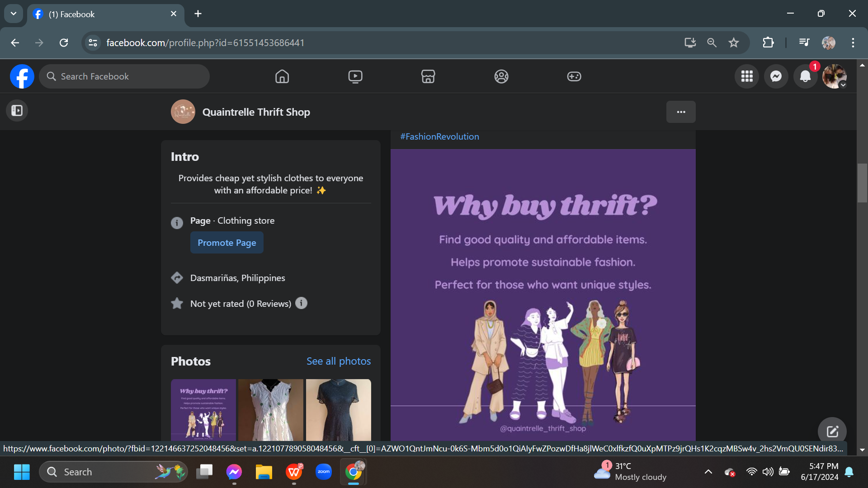The width and height of the screenshot is (868, 488).
Task: Open the black dress photo thumbnail
Action: pos(338,409)
